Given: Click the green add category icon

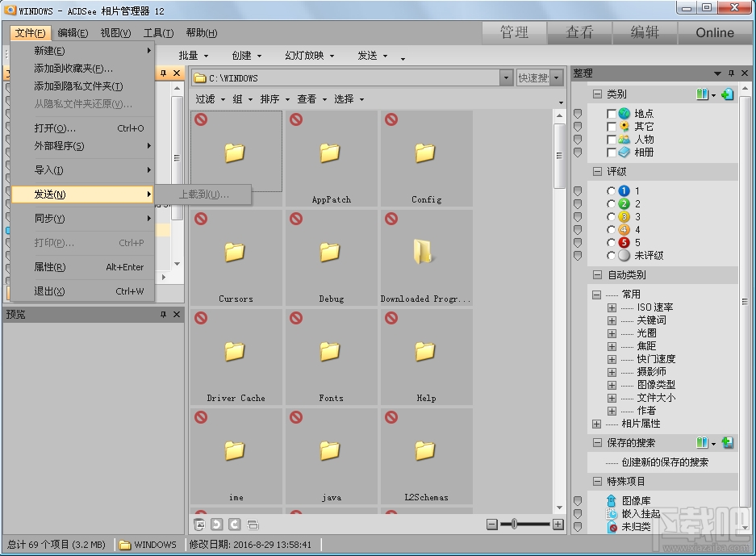Looking at the screenshot, I should (x=727, y=94).
